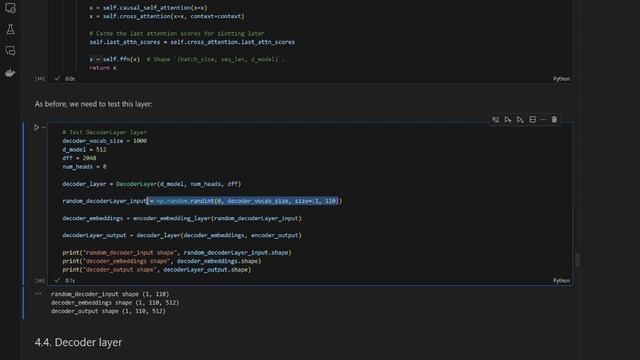Click the DecoderLayer class name in code
This screenshot has height=360, width=640.
click(136, 184)
